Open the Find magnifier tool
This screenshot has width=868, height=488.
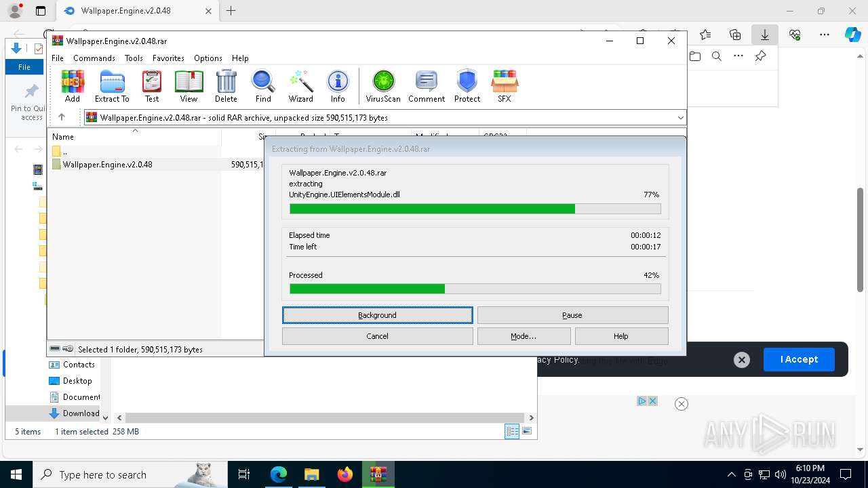pyautogui.click(x=263, y=86)
